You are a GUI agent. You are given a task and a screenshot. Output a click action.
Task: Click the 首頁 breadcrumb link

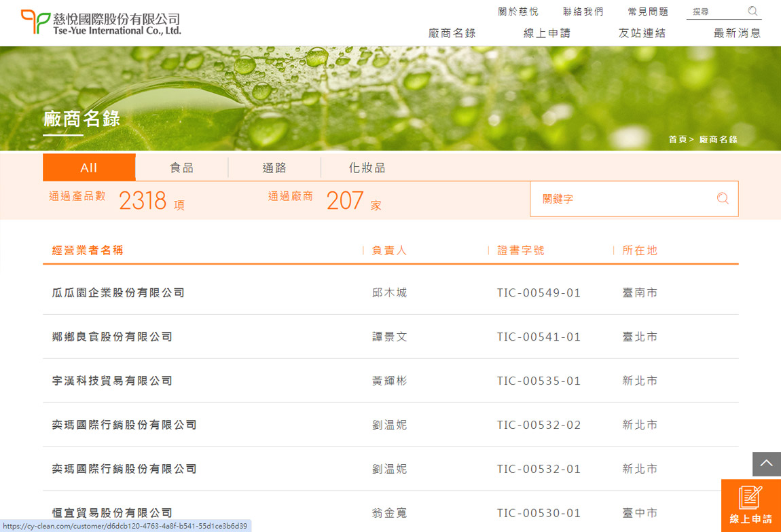point(677,139)
